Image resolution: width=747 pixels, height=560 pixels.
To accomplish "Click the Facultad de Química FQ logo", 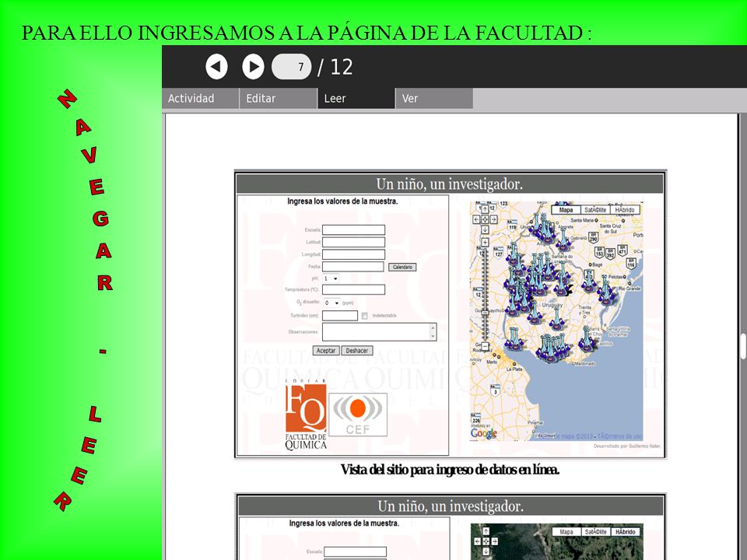I will click(306, 415).
